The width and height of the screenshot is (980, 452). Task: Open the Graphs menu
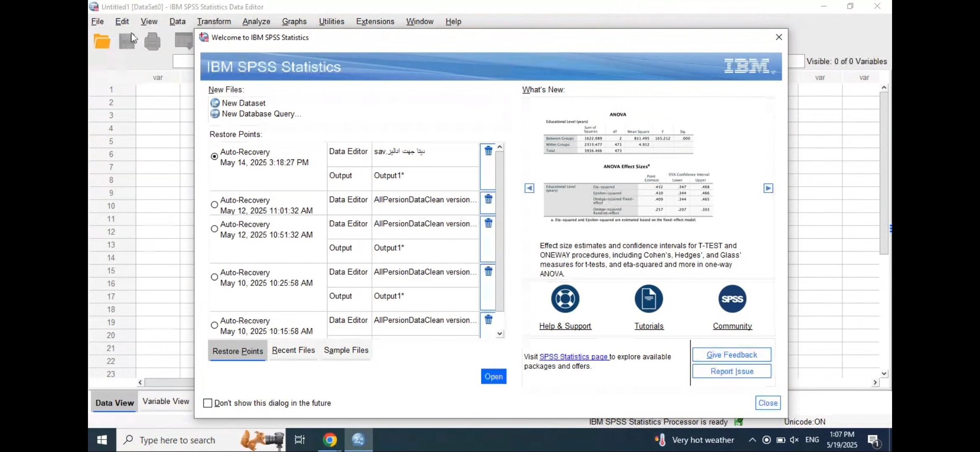pyautogui.click(x=294, y=21)
